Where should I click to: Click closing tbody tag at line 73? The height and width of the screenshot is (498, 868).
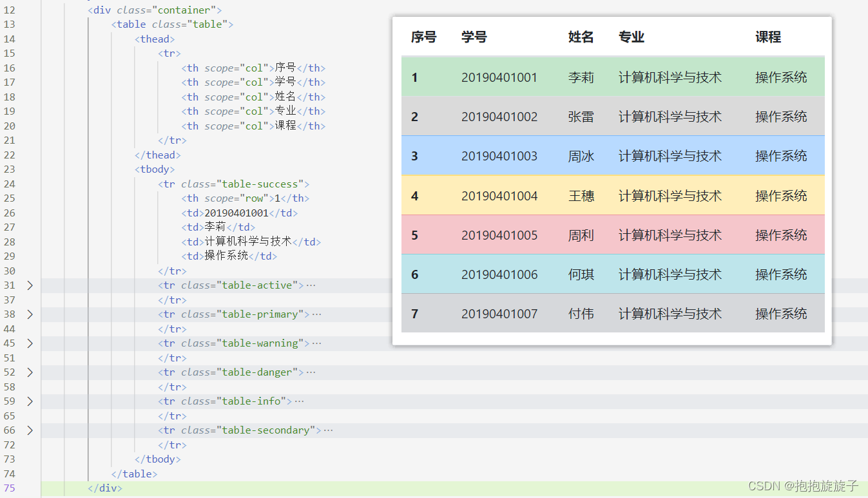(x=158, y=459)
